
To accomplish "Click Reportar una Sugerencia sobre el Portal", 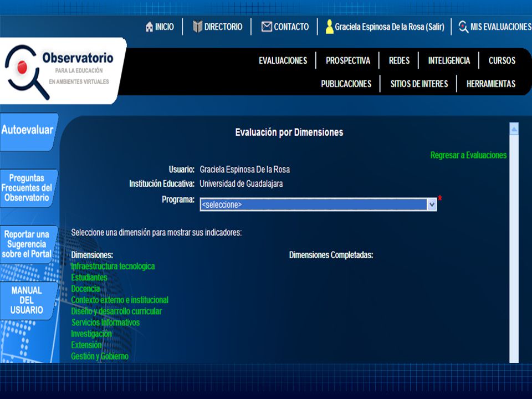I will tap(28, 244).
